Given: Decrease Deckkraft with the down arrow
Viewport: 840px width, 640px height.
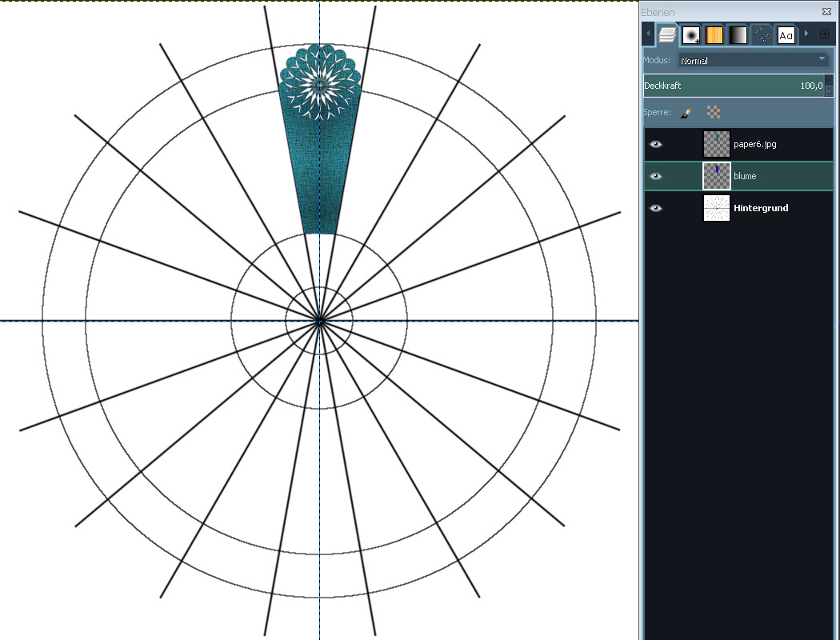Looking at the screenshot, I should click(829, 90).
